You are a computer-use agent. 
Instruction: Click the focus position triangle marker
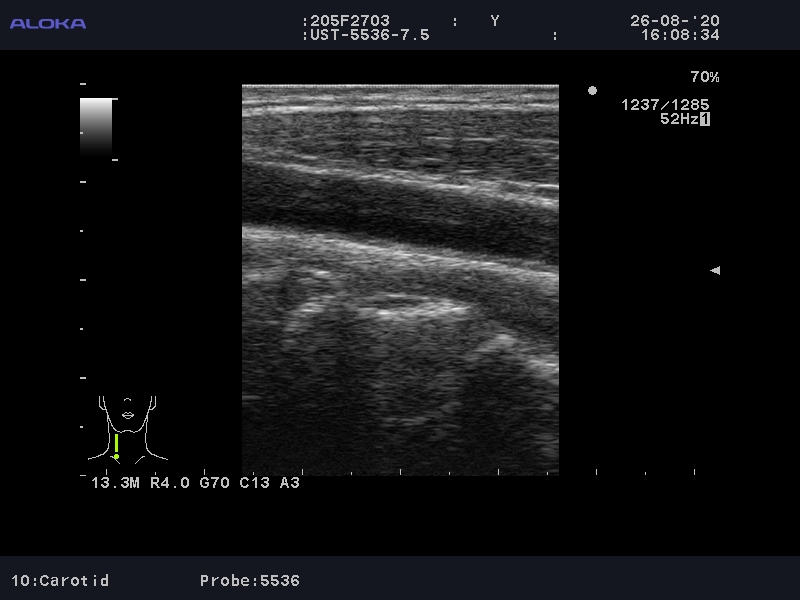click(x=714, y=270)
